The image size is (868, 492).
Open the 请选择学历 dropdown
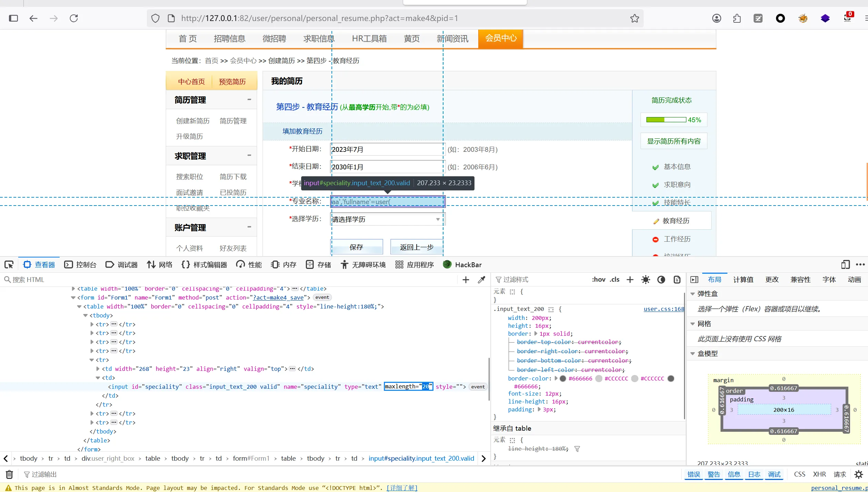pos(387,219)
